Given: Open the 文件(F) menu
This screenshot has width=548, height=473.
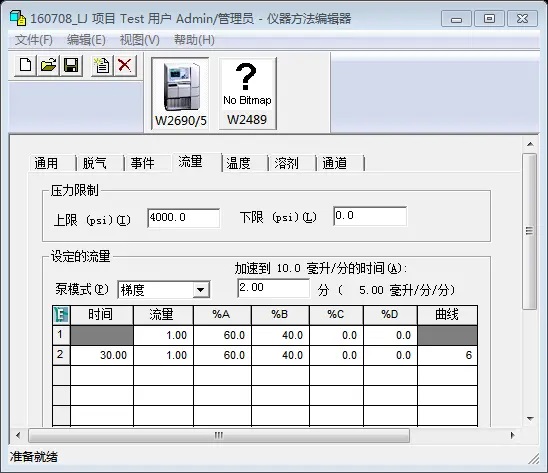Looking at the screenshot, I should coord(34,40).
